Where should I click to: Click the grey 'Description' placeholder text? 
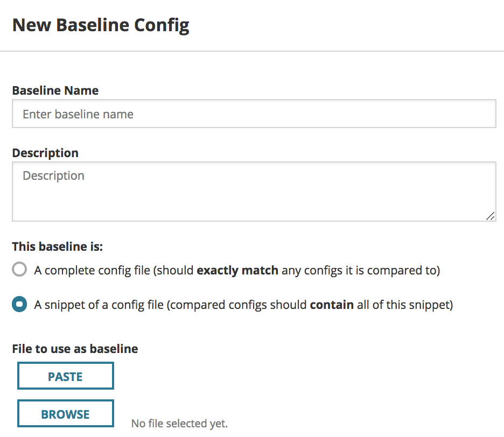53,176
